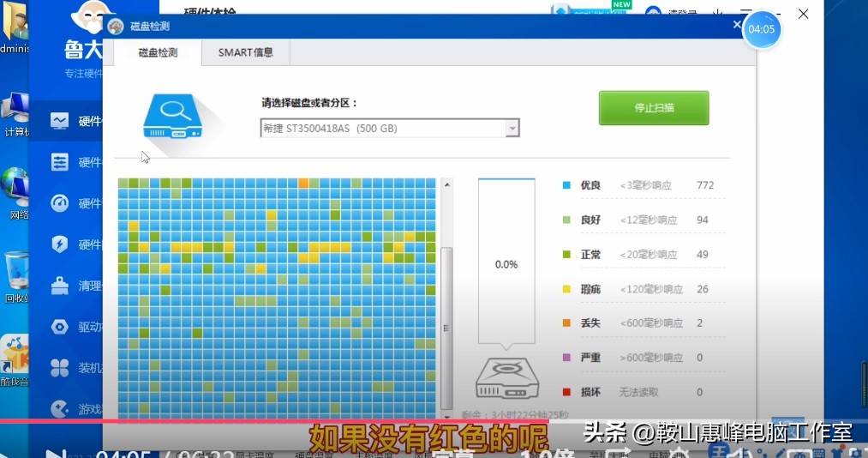868x458 pixels.
Task: Switch to the SMART信息 tab
Action: (x=246, y=52)
